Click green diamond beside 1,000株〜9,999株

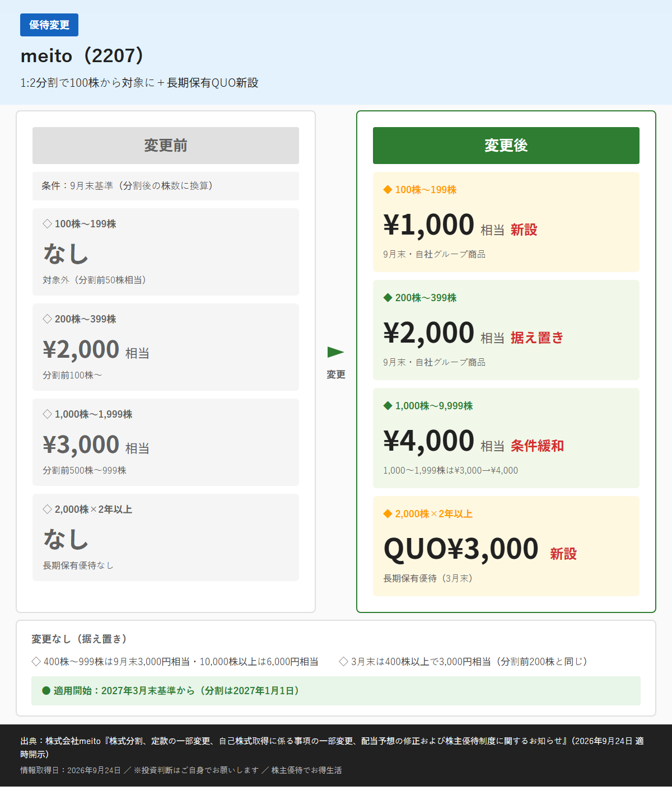pyautogui.click(x=388, y=406)
